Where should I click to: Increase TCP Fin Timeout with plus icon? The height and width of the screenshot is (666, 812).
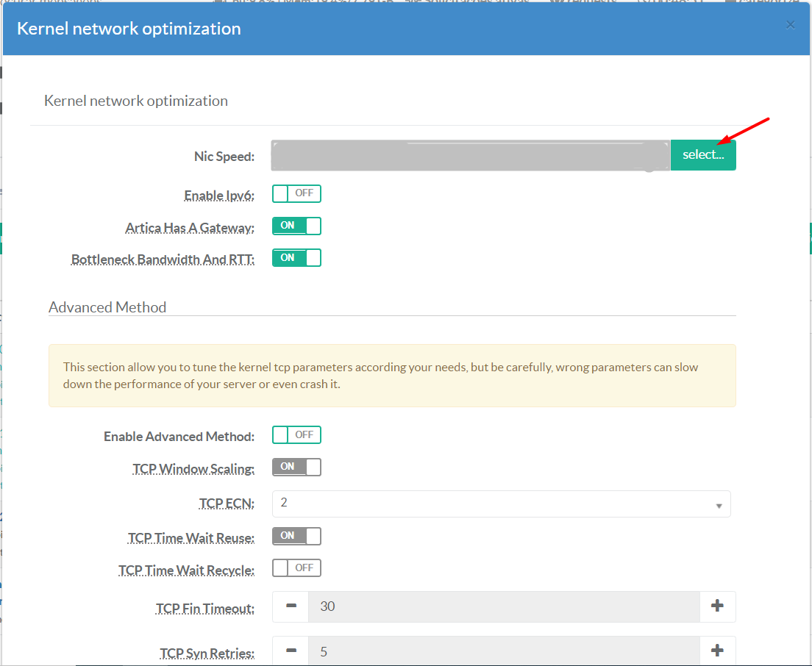[x=717, y=606]
